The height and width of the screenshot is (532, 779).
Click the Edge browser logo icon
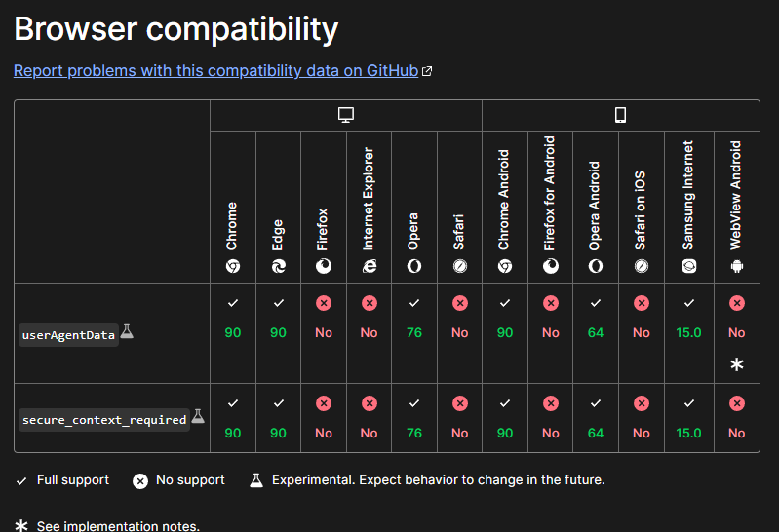click(x=278, y=266)
